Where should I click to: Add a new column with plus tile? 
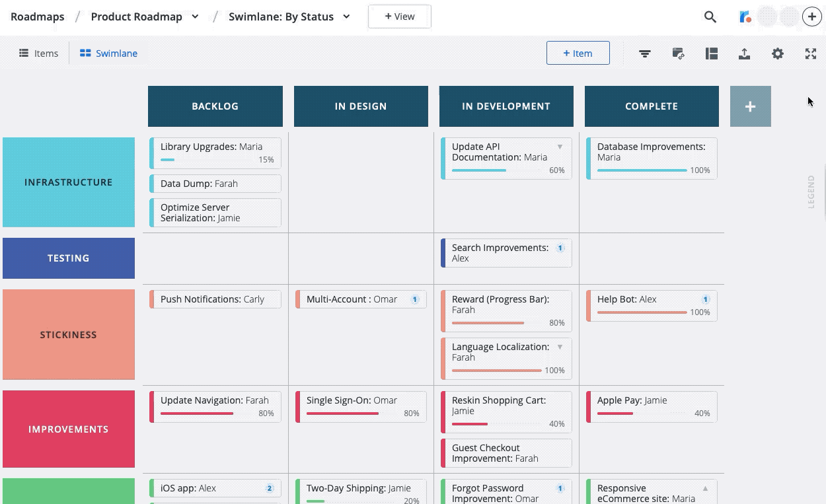point(750,106)
